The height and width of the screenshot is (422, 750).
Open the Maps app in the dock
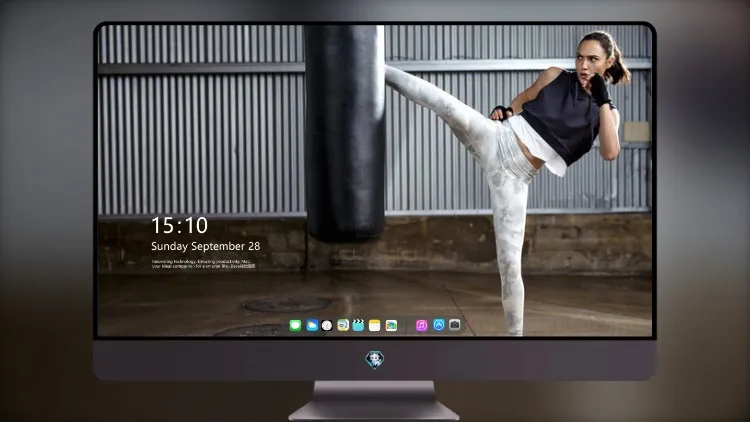click(343, 326)
